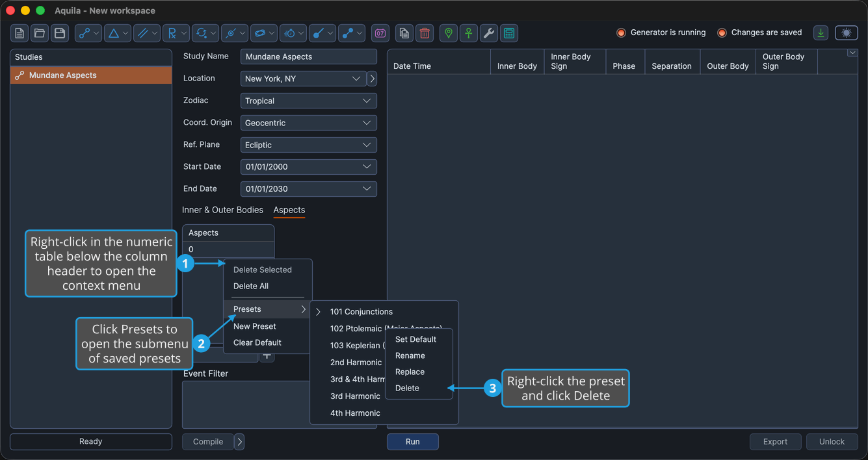Select the triangle pattern study tool
868x460 pixels.
[x=118, y=33]
